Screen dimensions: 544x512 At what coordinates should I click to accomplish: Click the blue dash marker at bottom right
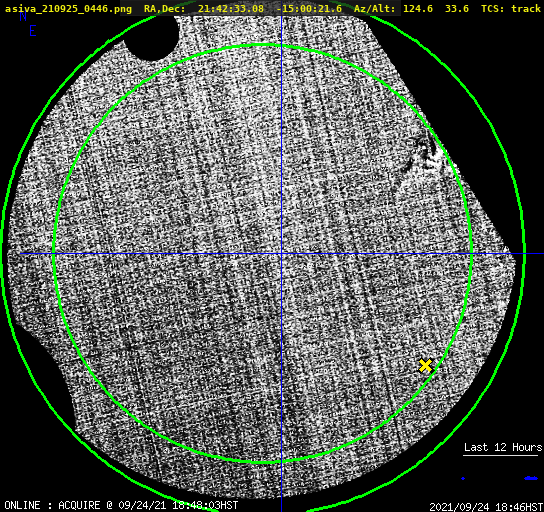click(x=531, y=478)
